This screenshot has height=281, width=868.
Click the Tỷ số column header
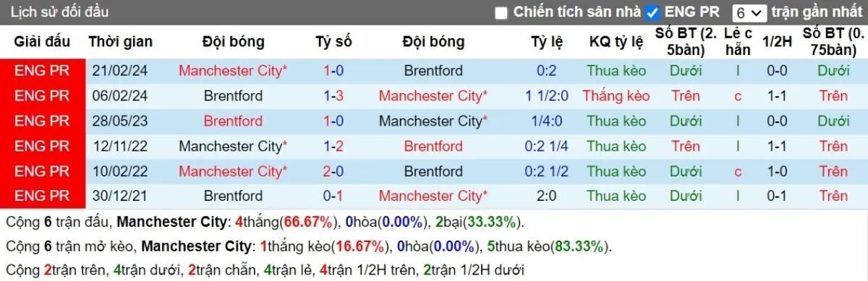pyautogui.click(x=333, y=42)
